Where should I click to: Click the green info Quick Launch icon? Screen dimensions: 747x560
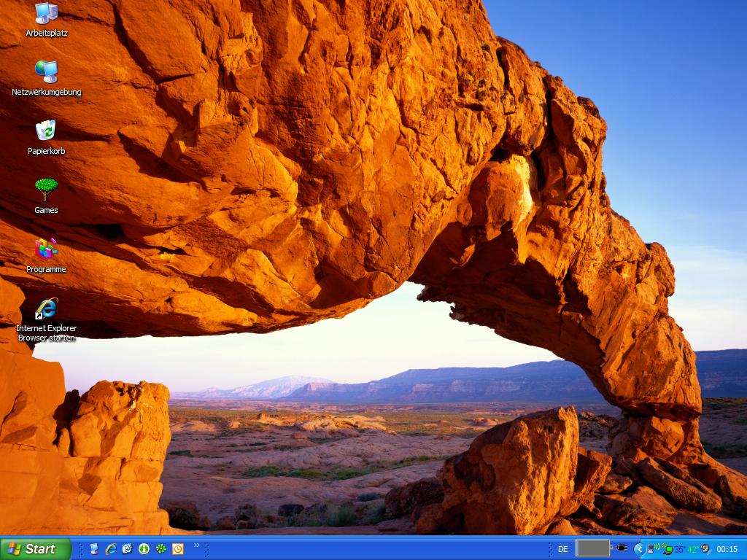144,549
